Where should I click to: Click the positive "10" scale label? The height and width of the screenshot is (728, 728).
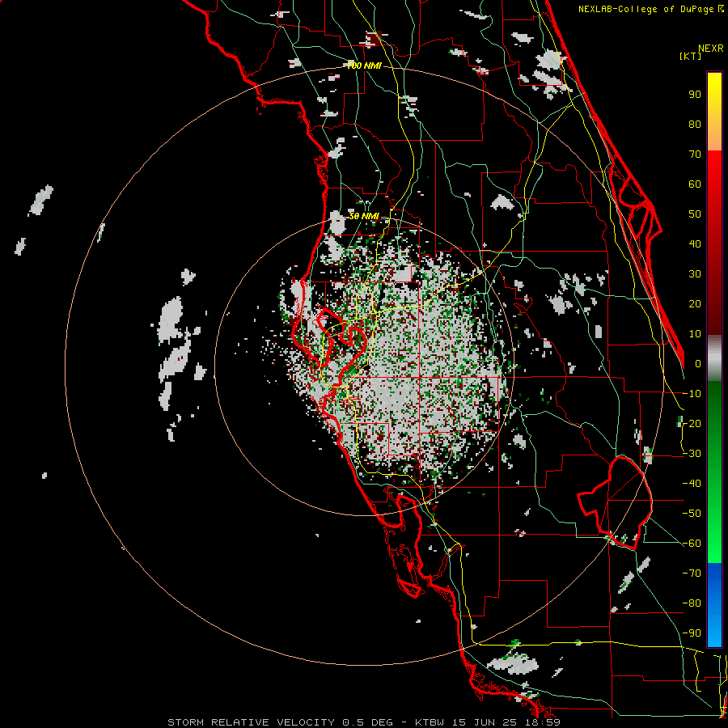[695, 334]
